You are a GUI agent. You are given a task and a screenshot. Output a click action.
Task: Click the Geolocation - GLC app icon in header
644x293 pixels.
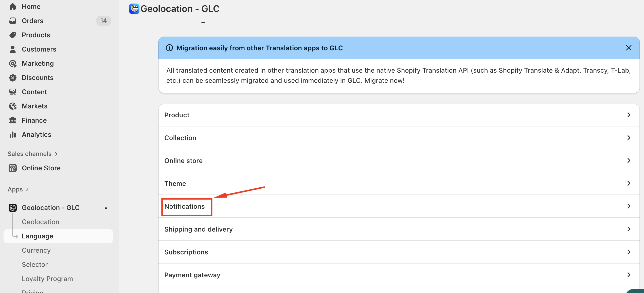pos(134,9)
